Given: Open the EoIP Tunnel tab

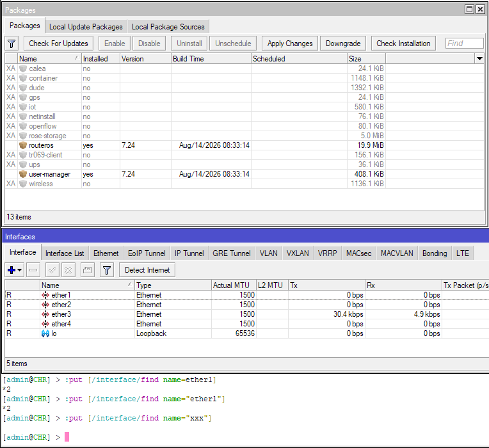Looking at the screenshot, I should [147, 253].
